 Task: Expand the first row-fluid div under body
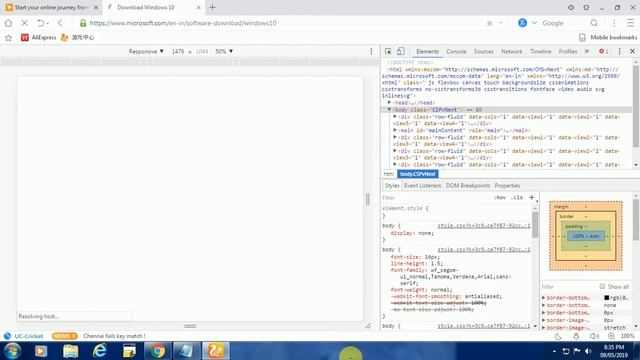coord(395,117)
